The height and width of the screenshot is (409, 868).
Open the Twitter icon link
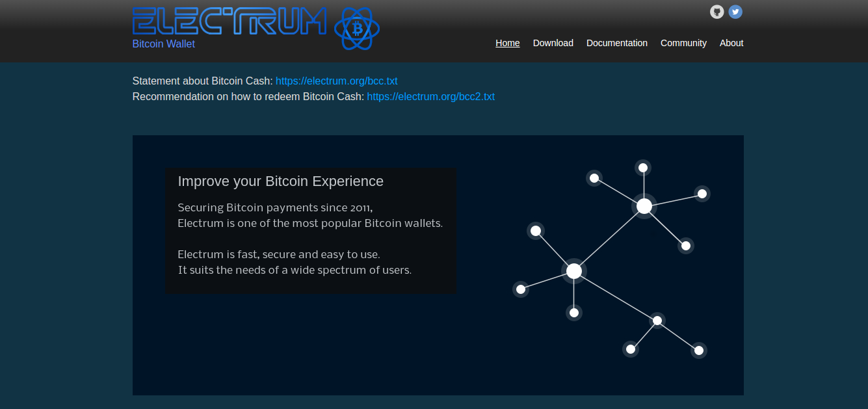[735, 12]
